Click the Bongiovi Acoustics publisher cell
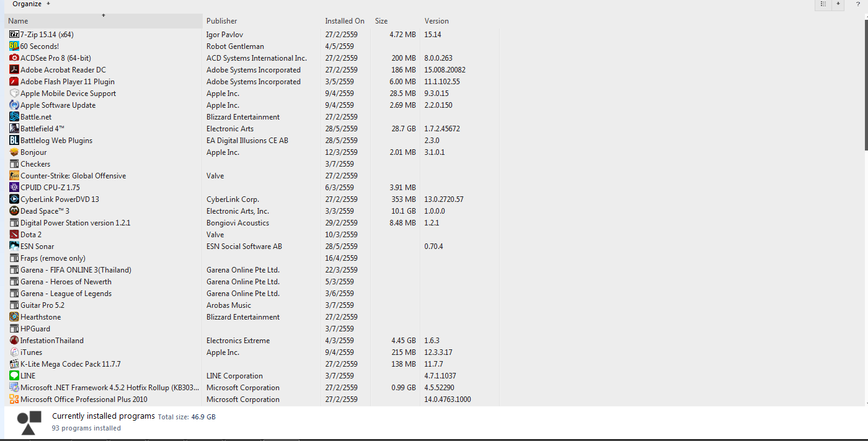The width and height of the screenshot is (868, 441). pyautogui.click(x=237, y=223)
